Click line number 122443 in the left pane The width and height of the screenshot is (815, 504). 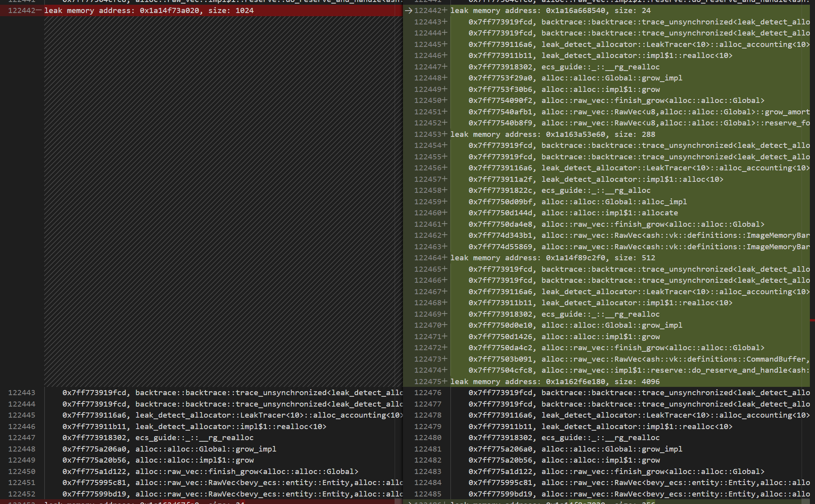point(22,393)
